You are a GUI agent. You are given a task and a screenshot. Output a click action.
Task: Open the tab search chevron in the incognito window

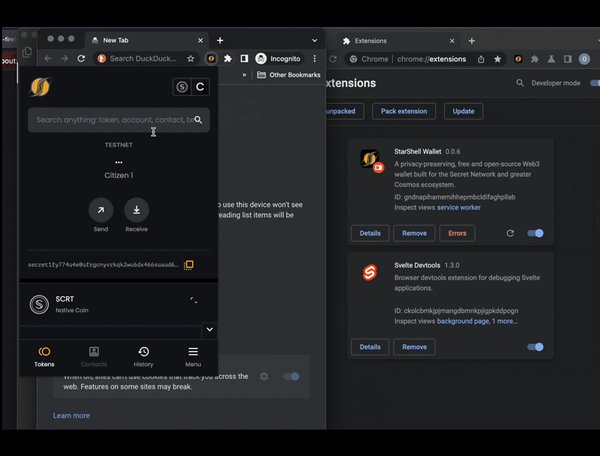pos(315,41)
